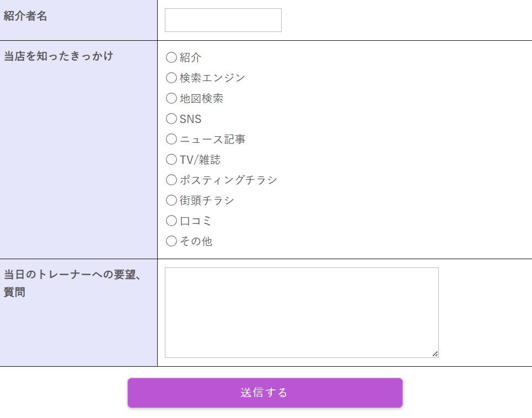Image resolution: width=532 pixels, height=418 pixels.
Task: Select the 口コミ radio option
Action: pyautogui.click(x=171, y=221)
